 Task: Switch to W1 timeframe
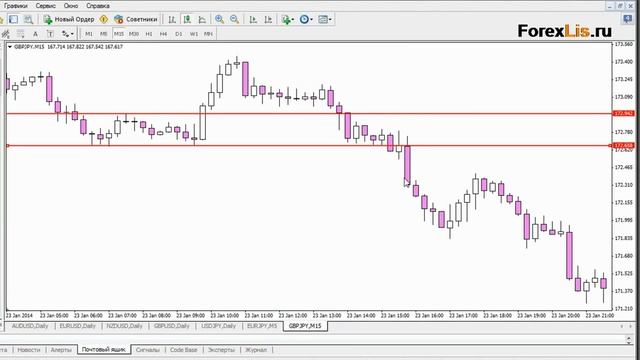click(193, 34)
